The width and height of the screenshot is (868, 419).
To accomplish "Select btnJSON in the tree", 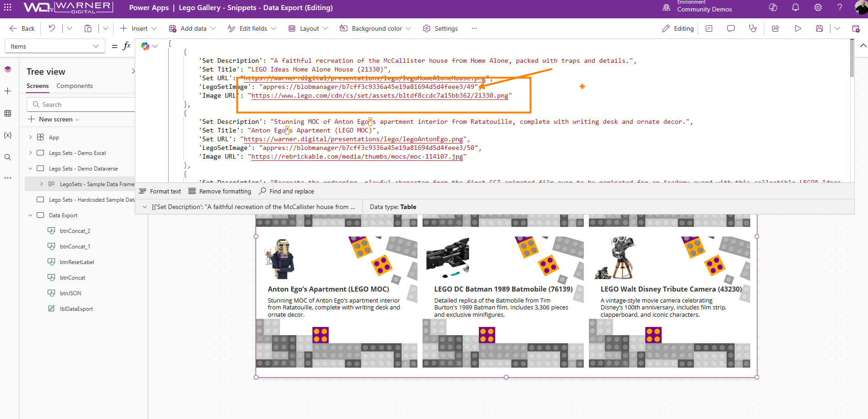I will pos(70,293).
